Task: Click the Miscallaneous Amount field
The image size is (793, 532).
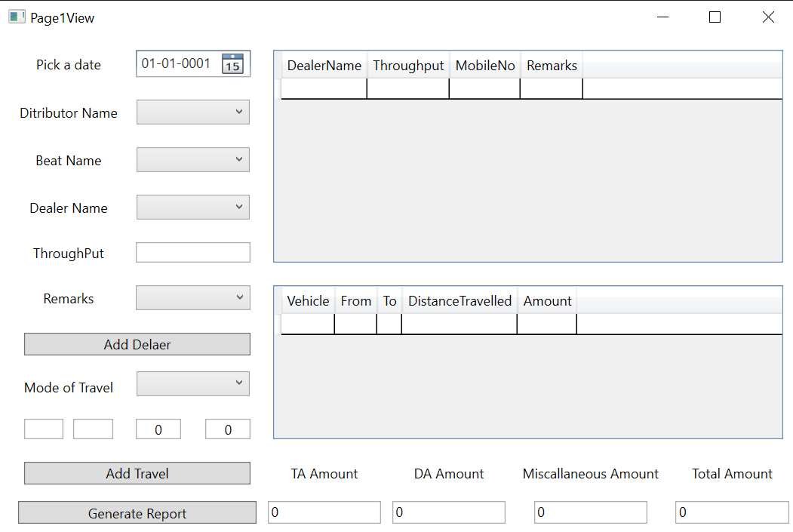Action: [590, 512]
